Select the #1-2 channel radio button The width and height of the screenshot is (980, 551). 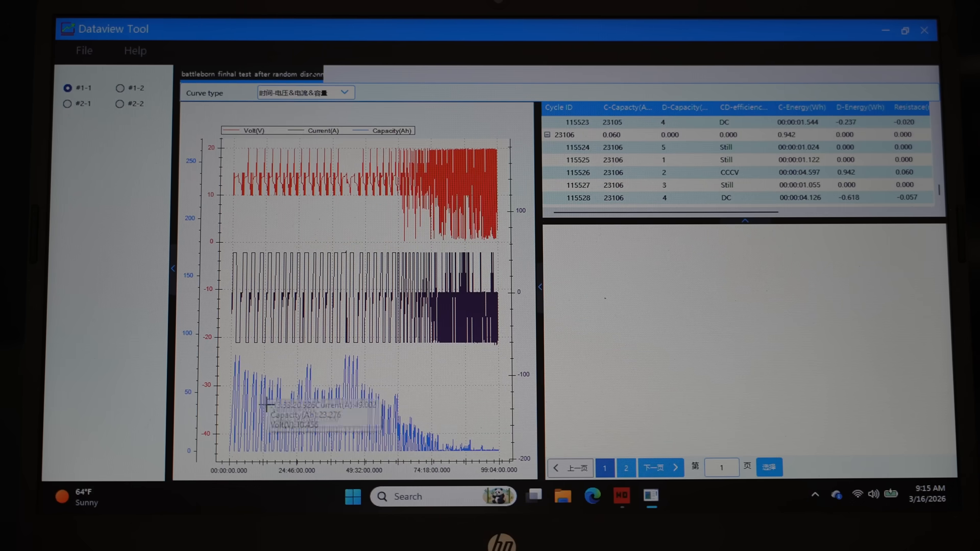[x=120, y=88]
